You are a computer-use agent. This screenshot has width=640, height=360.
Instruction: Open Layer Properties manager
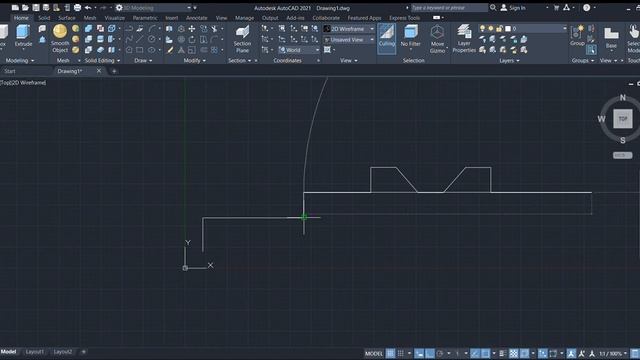[464, 38]
